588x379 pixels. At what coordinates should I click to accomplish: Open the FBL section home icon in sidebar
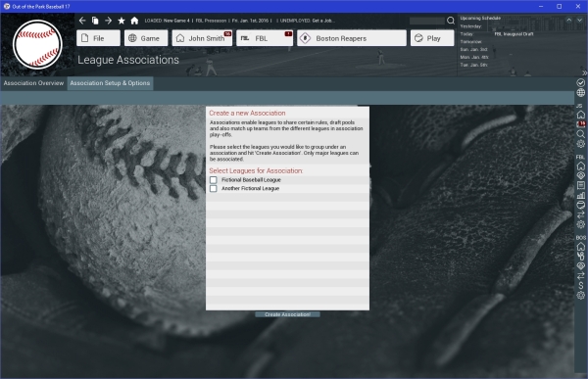point(580,166)
